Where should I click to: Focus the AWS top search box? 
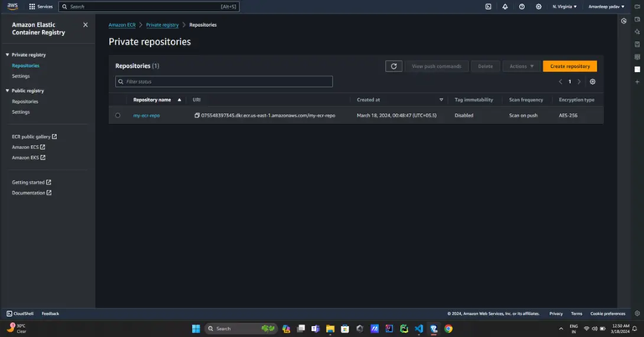coord(149,7)
